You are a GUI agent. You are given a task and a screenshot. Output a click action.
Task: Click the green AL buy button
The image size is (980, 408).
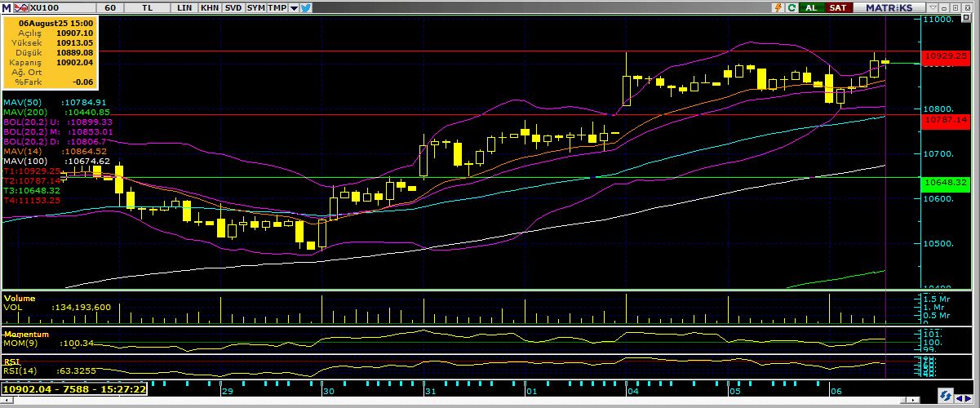pos(812,7)
